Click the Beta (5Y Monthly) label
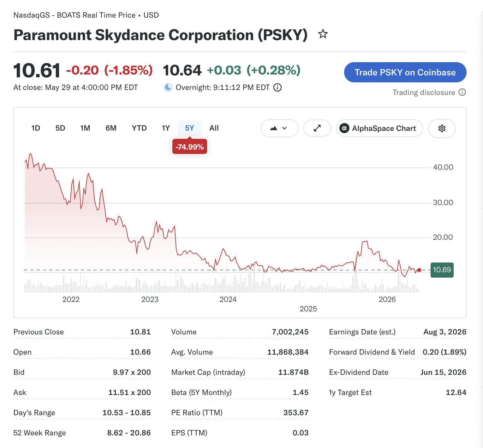The width and height of the screenshot is (483, 448). point(201,392)
